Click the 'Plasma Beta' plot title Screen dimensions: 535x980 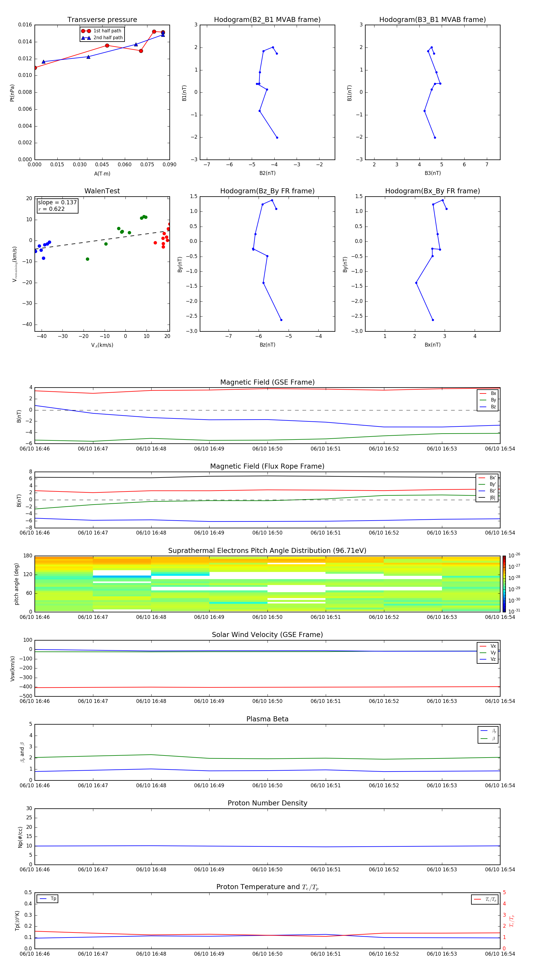(267, 719)
